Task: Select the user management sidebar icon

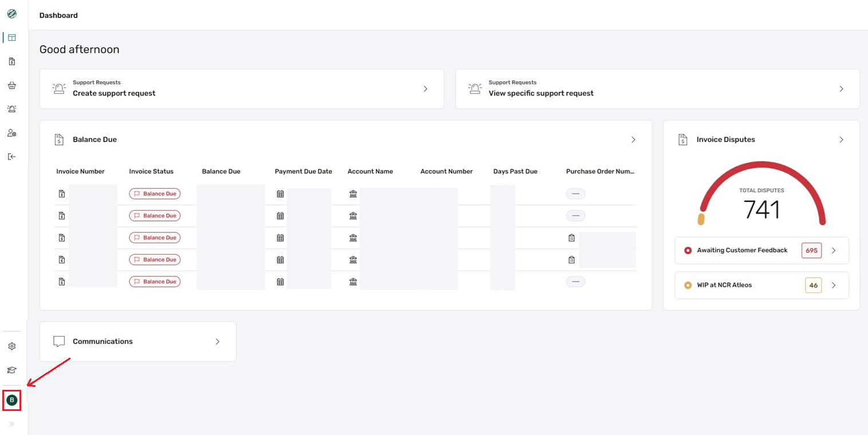Action: (x=11, y=133)
